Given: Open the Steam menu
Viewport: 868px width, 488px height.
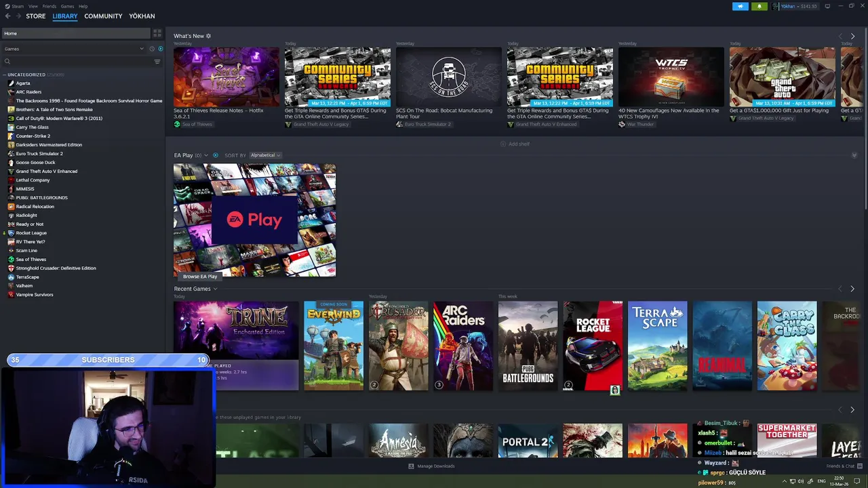Looking at the screenshot, I should [x=18, y=6].
